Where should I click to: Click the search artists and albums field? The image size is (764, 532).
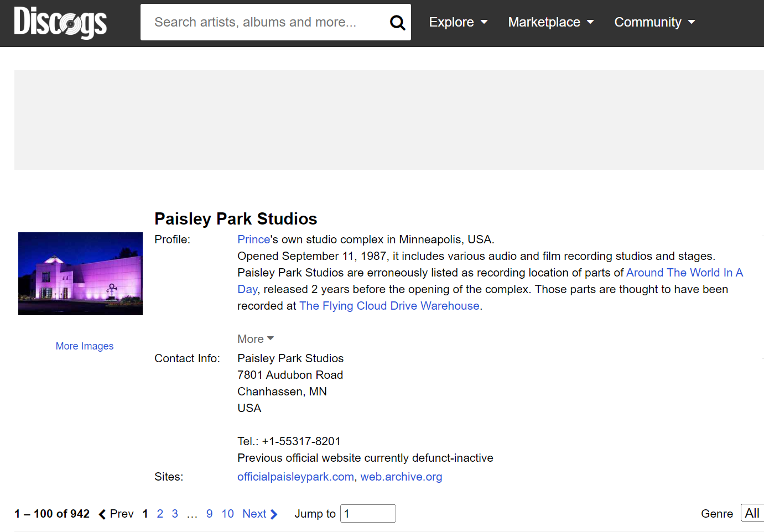tap(266, 22)
